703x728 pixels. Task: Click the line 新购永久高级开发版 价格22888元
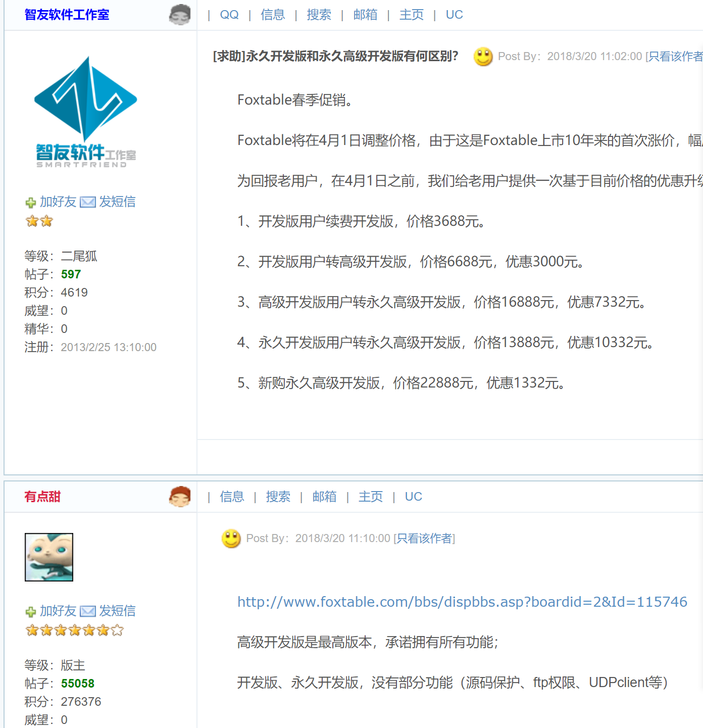tap(401, 383)
